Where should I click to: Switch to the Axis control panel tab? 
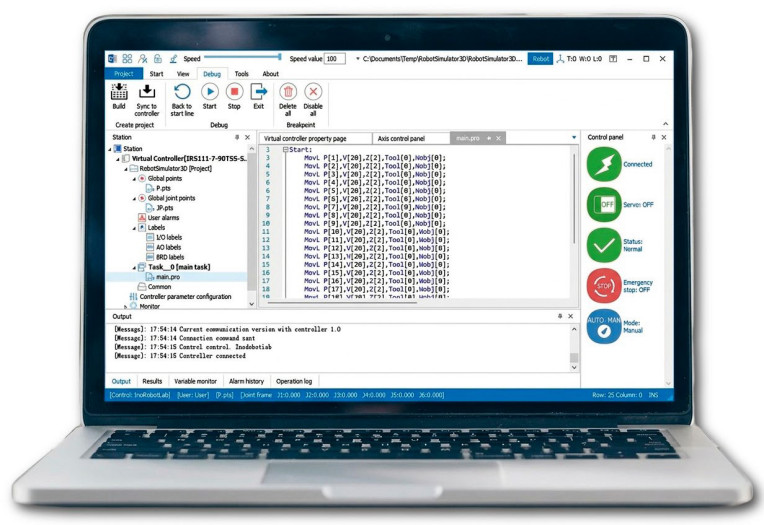tap(400, 138)
